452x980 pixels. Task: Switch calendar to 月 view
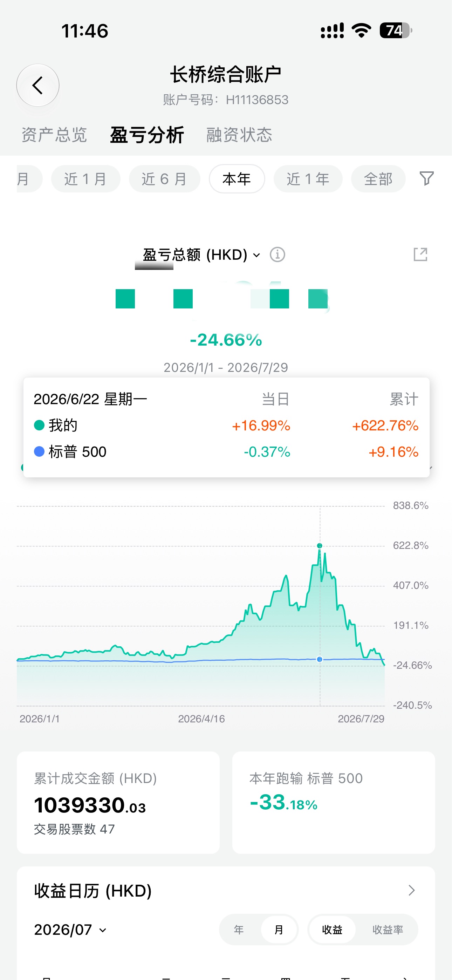click(279, 930)
